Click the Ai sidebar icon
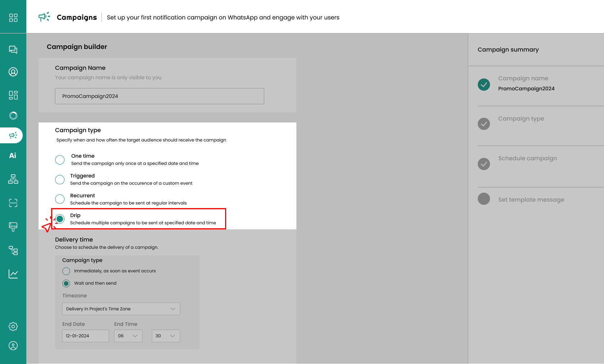The image size is (604, 364). (x=13, y=156)
